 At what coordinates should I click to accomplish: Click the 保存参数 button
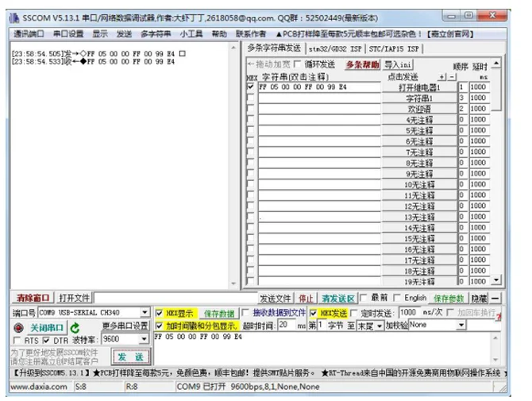(449, 299)
